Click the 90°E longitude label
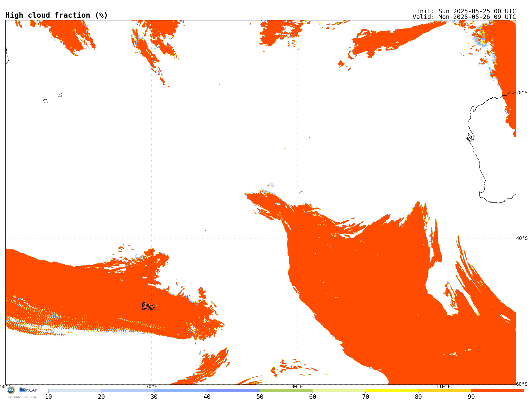The height and width of the screenshot is (400, 532). [297, 386]
